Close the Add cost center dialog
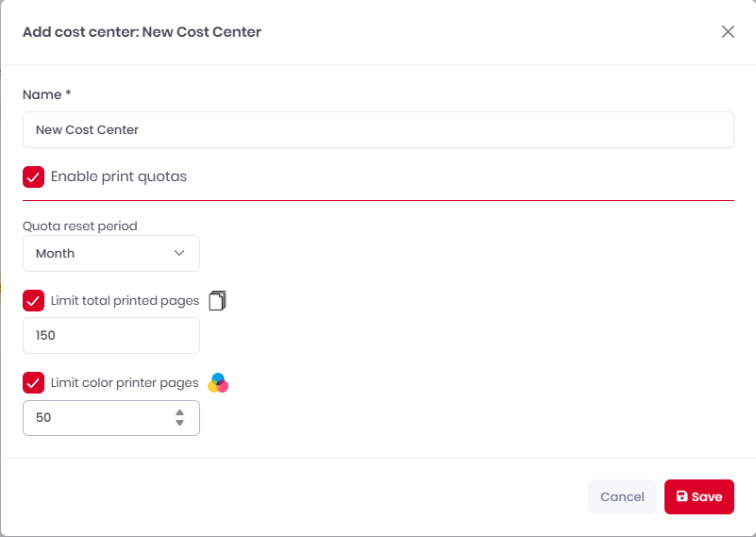The width and height of the screenshot is (756, 537). coord(728,32)
